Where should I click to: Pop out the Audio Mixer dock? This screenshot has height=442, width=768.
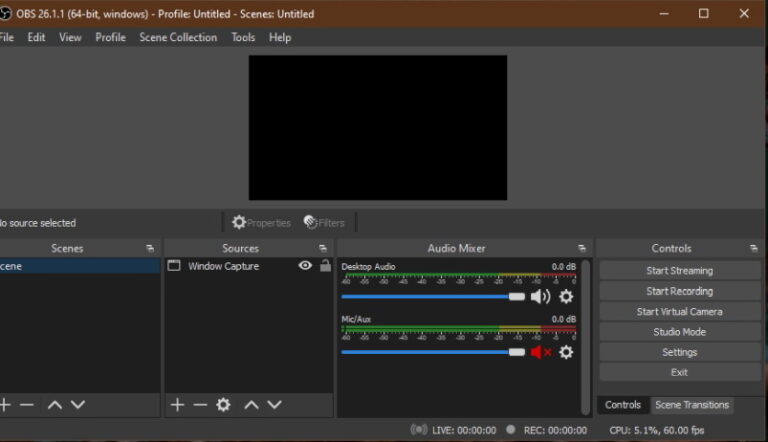pos(581,248)
